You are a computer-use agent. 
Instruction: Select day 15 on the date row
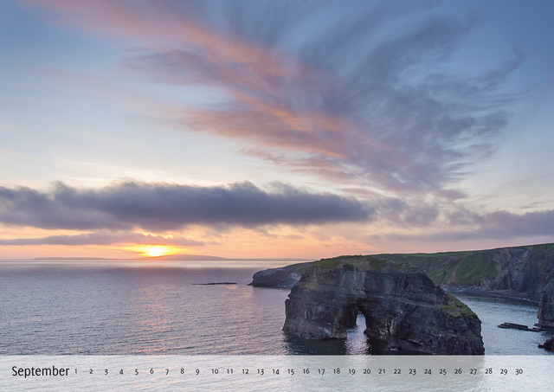pyautogui.click(x=291, y=371)
